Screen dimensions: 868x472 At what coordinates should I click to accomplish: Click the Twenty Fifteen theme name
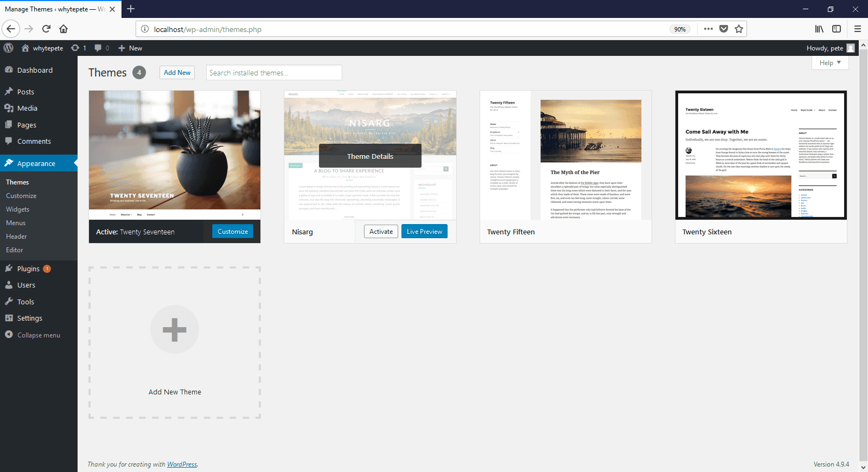tap(511, 232)
